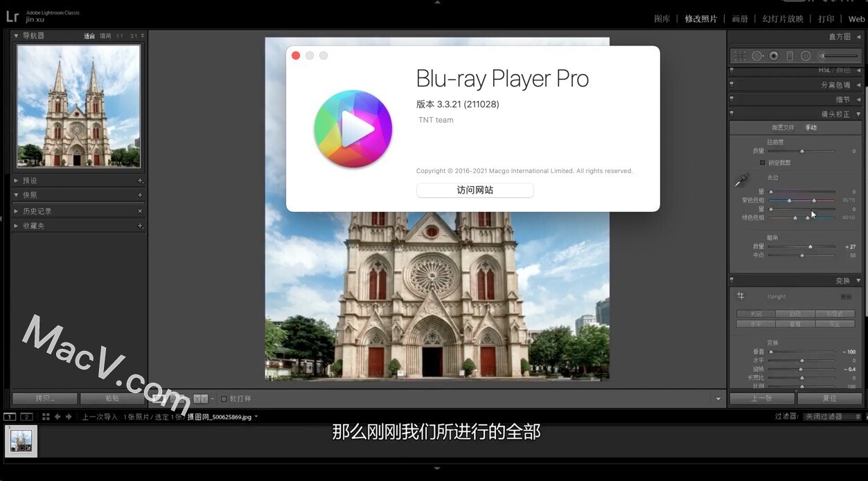Image resolution: width=868 pixels, height=481 pixels.
Task: Switch to the 幻灯片放映 Slideshow module
Action: click(x=783, y=19)
